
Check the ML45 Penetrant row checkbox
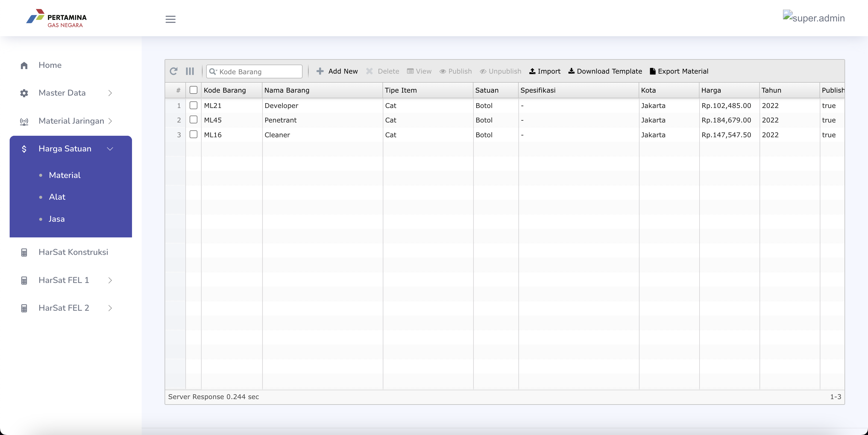[193, 120]
